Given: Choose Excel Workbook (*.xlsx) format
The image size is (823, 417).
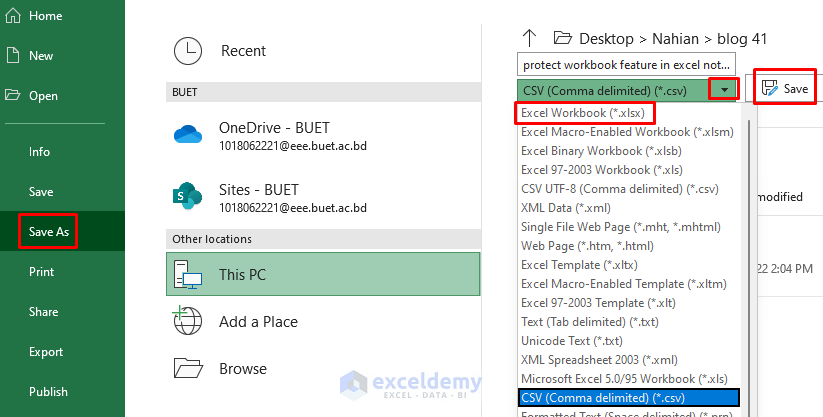Looking at the screenshot, I should coord(583,113).
